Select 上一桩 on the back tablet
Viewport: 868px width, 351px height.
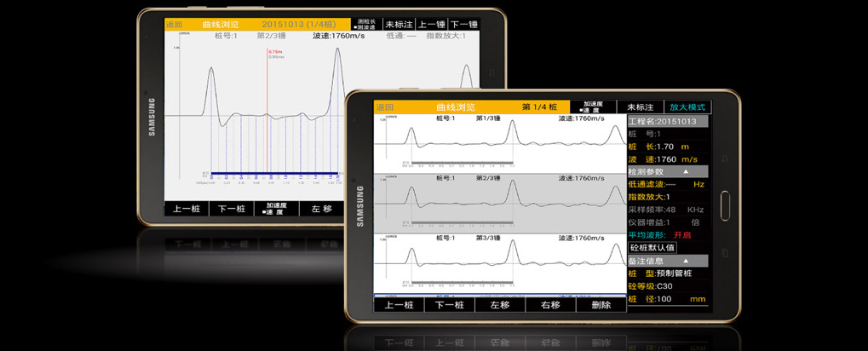click(x=187, y=208)
